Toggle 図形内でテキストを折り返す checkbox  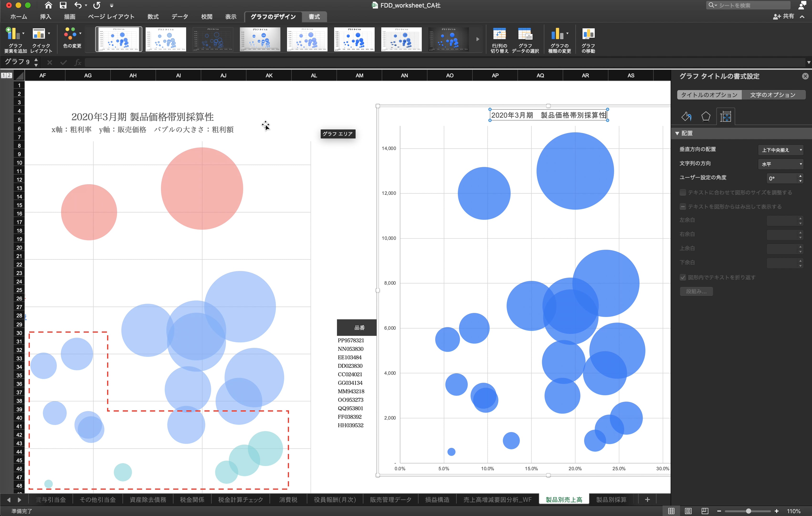pyautogui.click(x=683, y=277)
